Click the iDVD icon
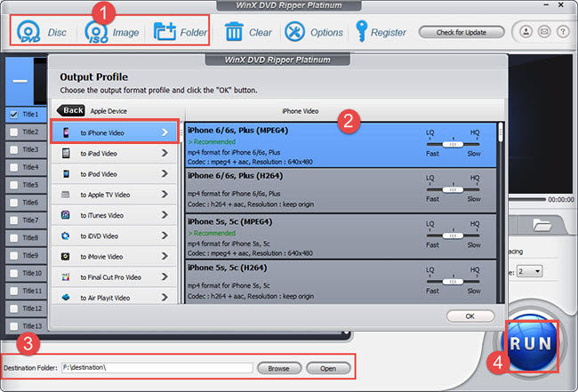The height and width of the screenshot is (392, 578). point(66,236)
